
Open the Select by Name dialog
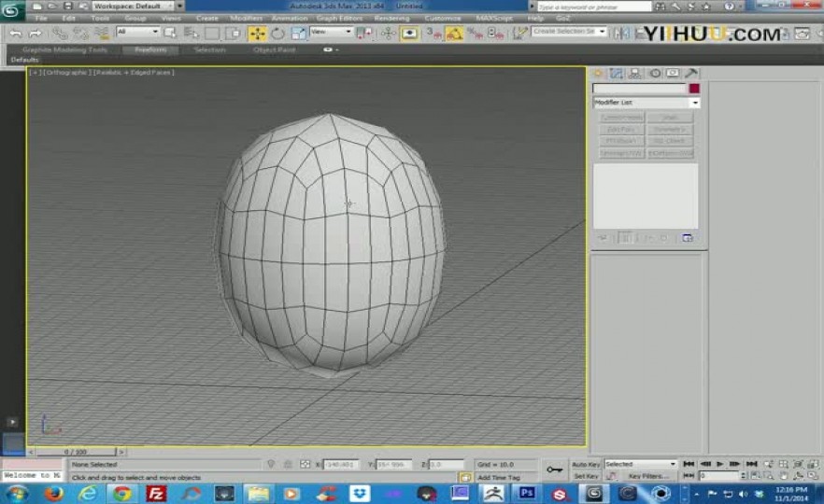pos(191,33)
